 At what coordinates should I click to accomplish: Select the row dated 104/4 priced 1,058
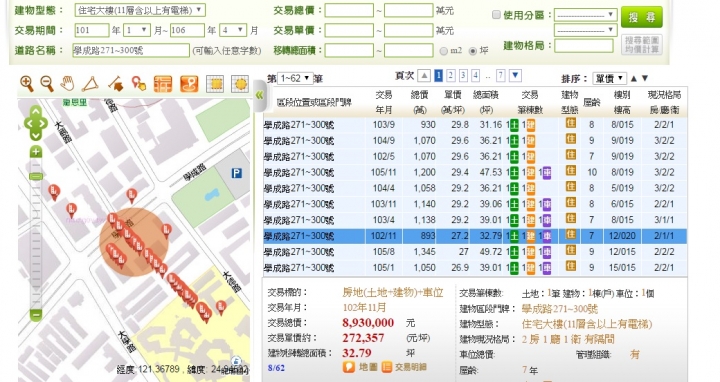point(475,188)
